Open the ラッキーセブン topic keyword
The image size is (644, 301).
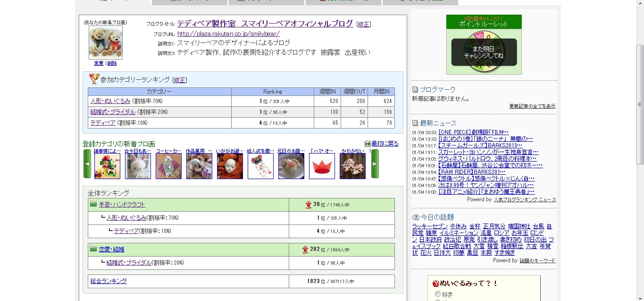tap(429, 226)
